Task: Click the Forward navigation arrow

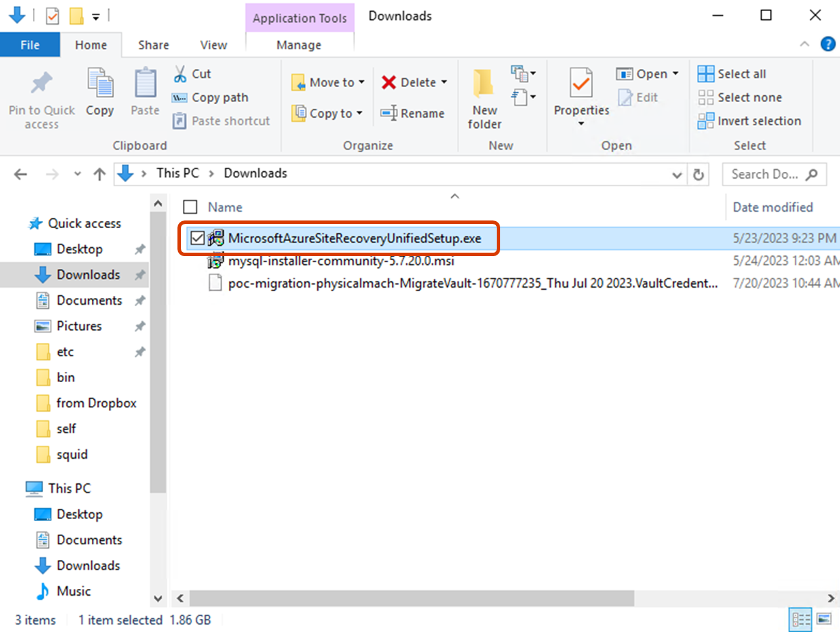Action: (x=52, y=174)
